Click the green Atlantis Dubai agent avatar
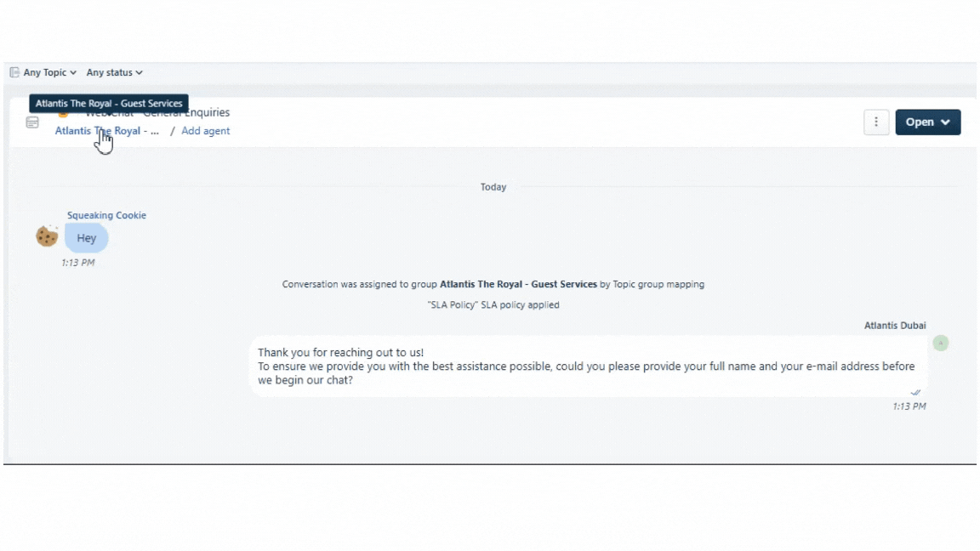 pos(941,343)
